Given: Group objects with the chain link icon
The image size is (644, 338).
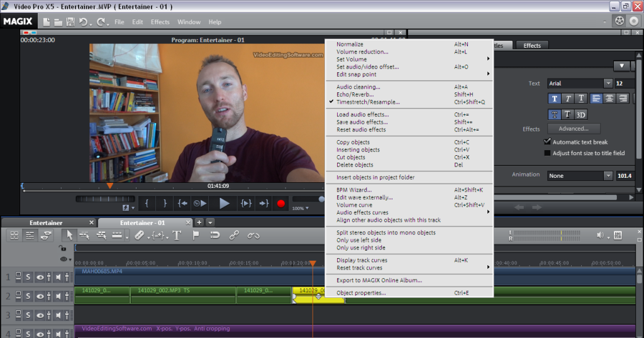Looking at the screenshot, I should 234,235.
